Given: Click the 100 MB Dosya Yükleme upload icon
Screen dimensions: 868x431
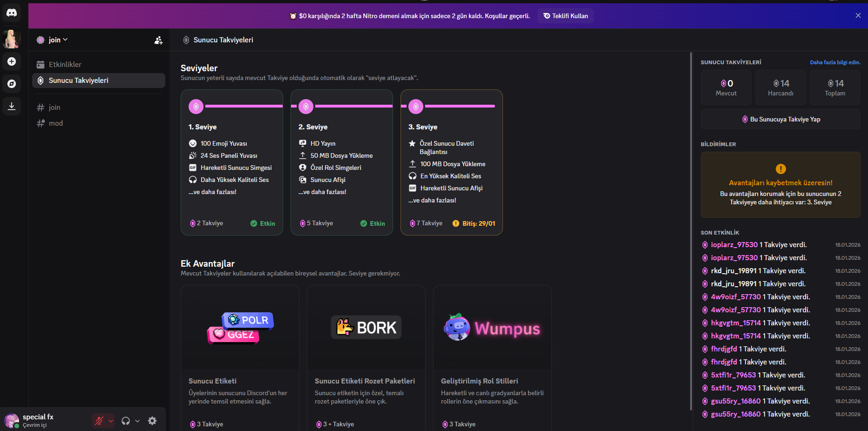Looking at the screenshot, I should pos(413,164).
